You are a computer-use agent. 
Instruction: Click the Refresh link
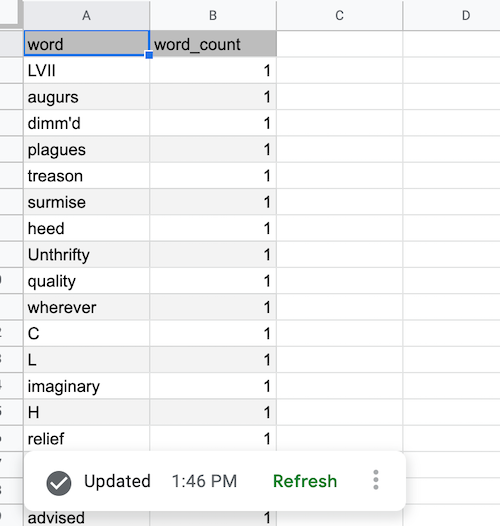305,481
